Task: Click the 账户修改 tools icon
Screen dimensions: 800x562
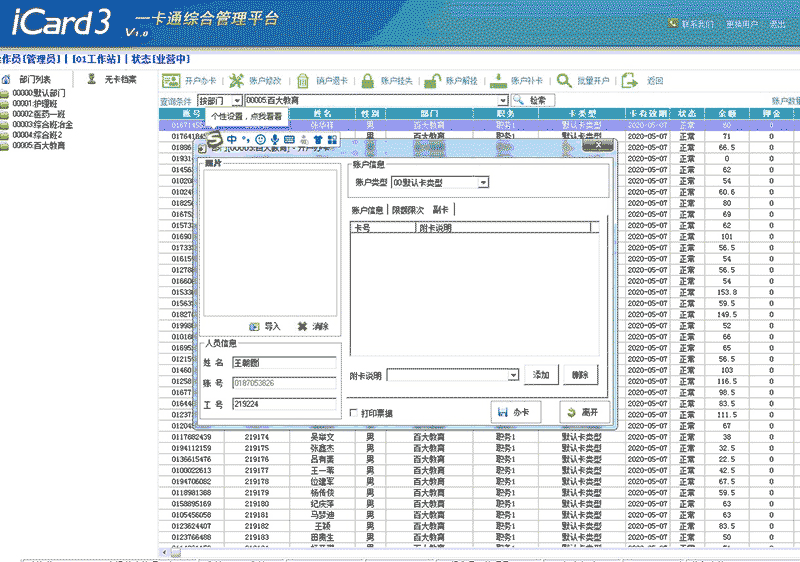Action: (236, 81)
